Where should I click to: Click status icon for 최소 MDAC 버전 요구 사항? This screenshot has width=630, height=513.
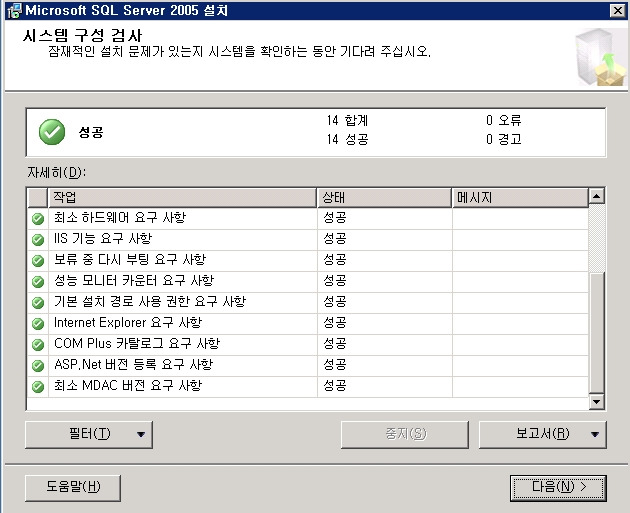38,386
